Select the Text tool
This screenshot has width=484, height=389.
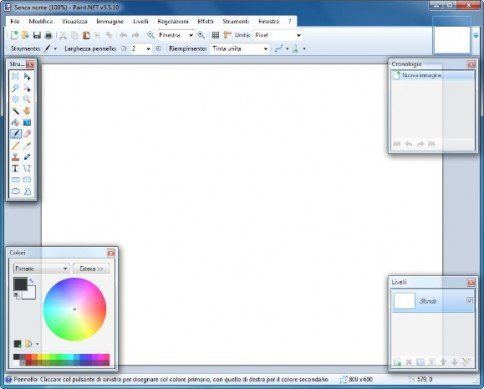(15, 168)
